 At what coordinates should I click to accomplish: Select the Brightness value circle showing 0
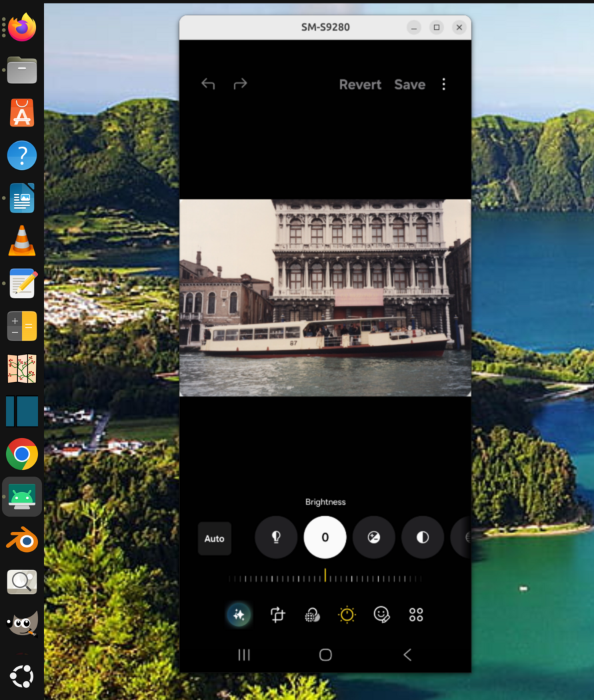(x=325, y=537)
